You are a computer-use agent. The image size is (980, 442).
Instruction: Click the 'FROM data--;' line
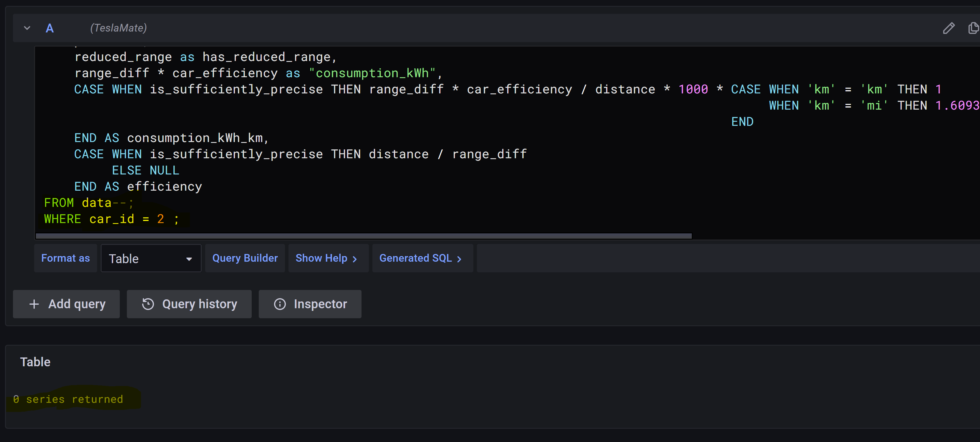pyautogui.click(x=89, y=203)
